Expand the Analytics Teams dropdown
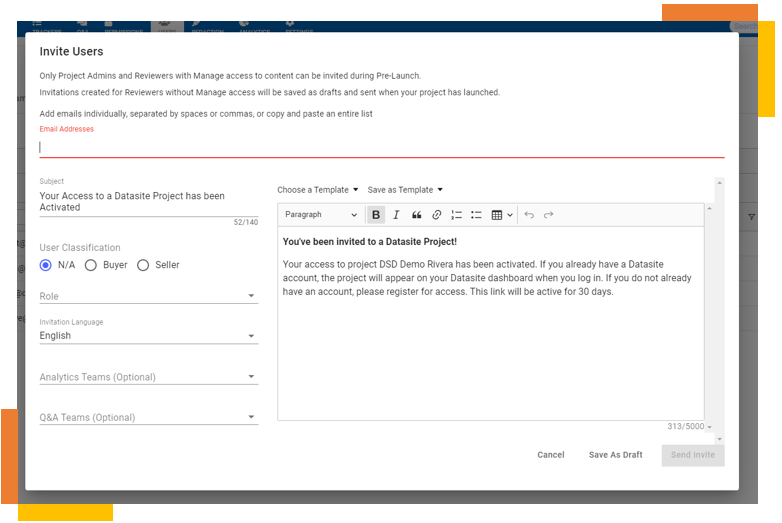The image size is (782, 523). coord(148,377)
